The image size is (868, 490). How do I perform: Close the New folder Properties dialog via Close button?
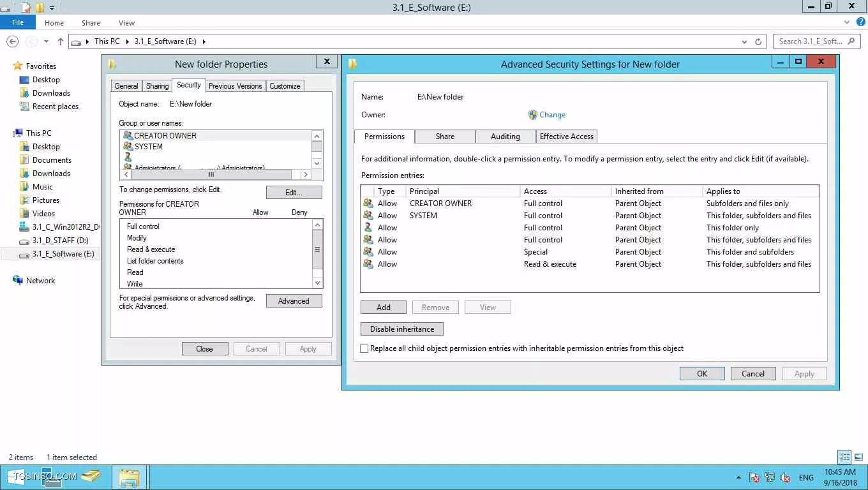(x=204, y=349)
